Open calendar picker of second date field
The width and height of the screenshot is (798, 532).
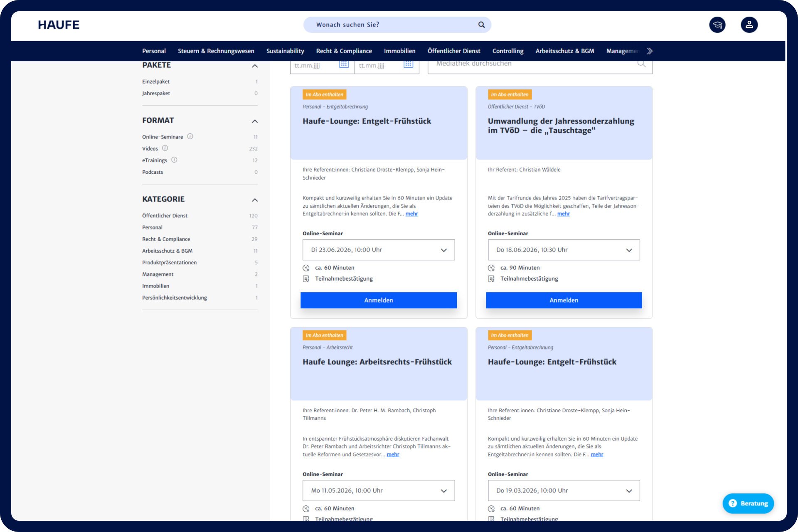coord(408,64)
